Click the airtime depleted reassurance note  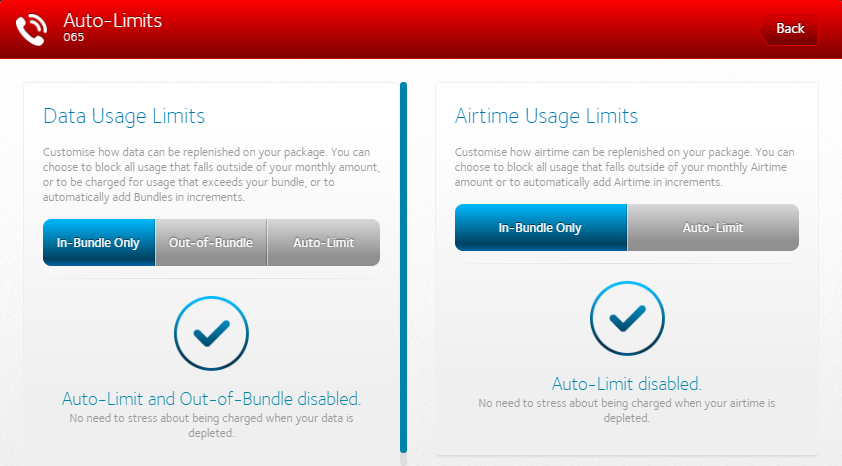[627, 410]
